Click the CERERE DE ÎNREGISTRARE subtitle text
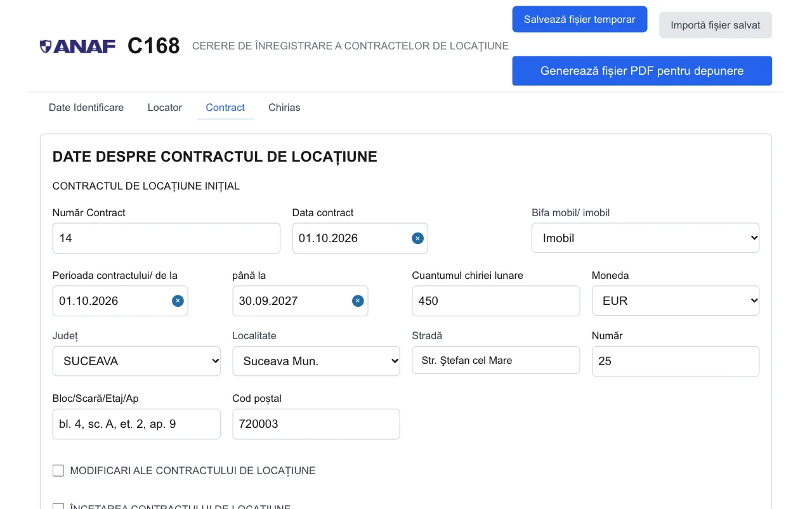Viewport: 812px width, 509px height. [x=350, y=46]
